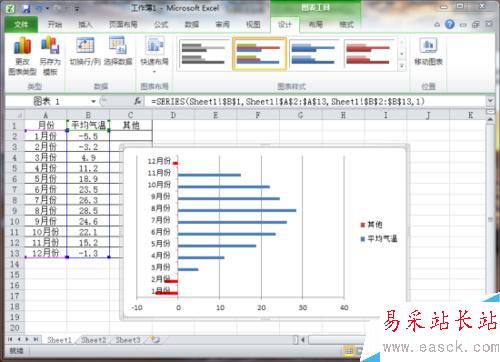This screenshot has height=362, width=500.
Task: Minimize the ribbon using the caret icon
Action: [x=437, y=24]
